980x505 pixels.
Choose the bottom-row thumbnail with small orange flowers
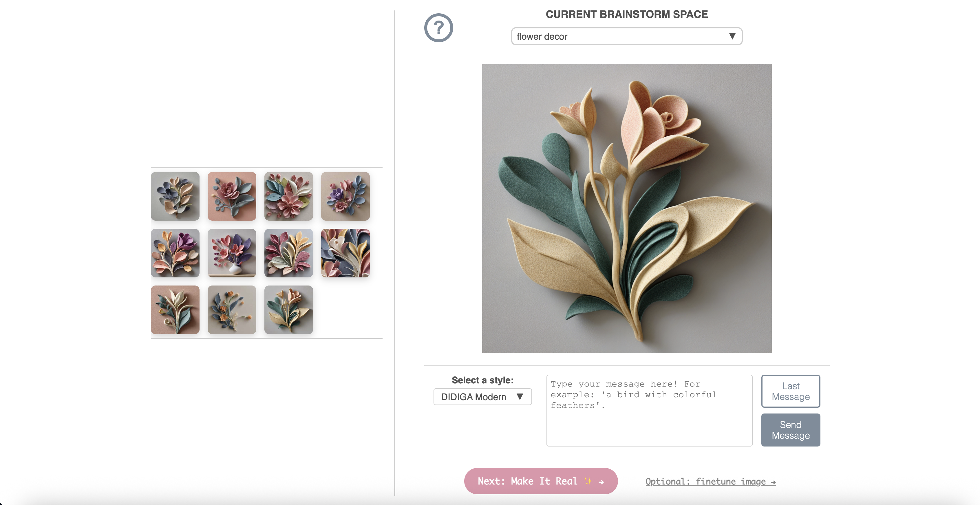[x=232, y=310]
